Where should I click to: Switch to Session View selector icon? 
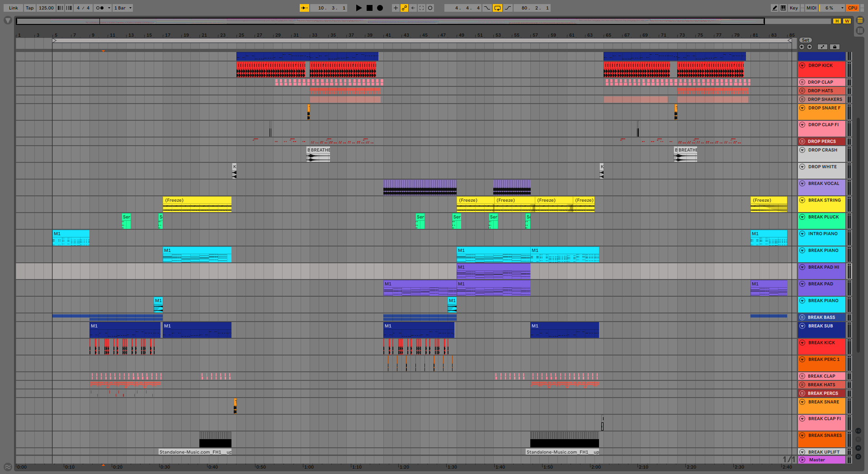[x=860, y=30]
